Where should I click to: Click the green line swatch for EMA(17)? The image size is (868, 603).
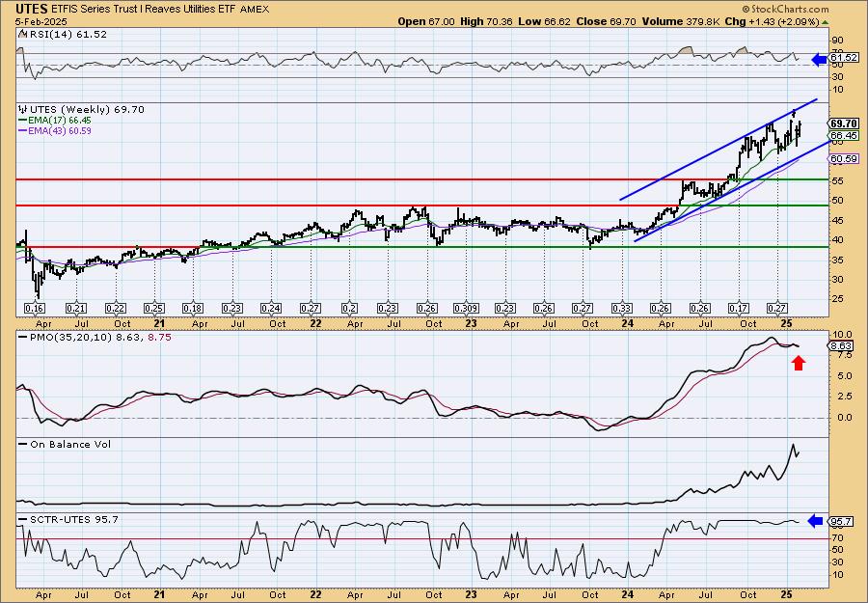click(x=23, y=121)
